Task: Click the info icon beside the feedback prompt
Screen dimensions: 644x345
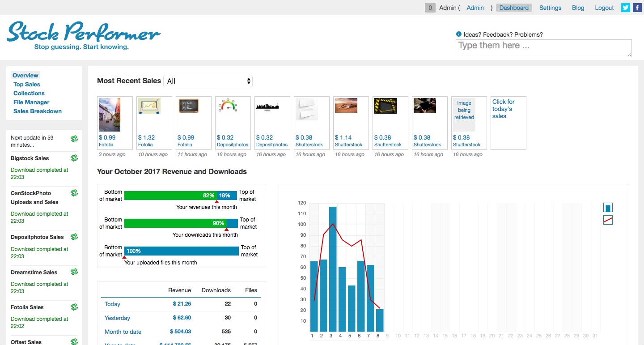Action: tap(458, 34)
